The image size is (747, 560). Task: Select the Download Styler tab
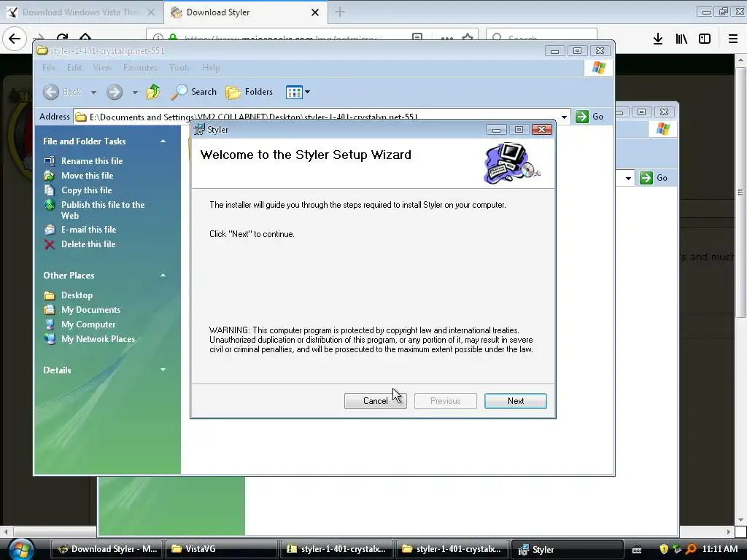pos(246,12)
